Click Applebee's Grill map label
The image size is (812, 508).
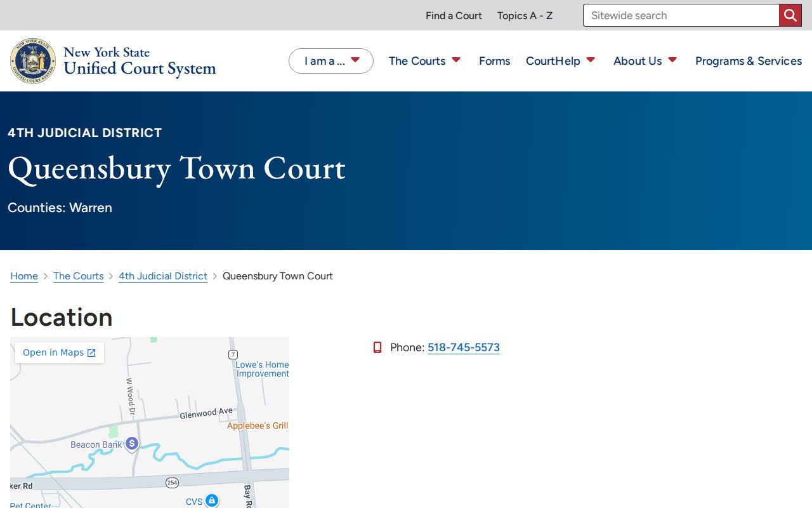(258, 425)
